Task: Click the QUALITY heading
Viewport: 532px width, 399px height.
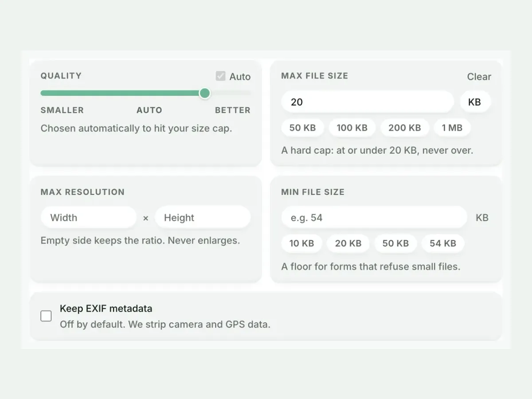Action: pos(61,76)
